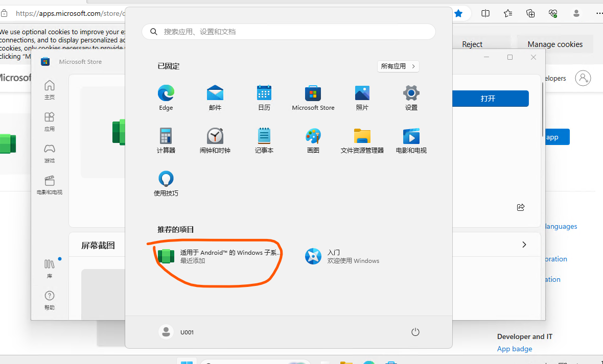Click the sign-in avatar on the web page
The width and height of the screenshot is (603, 364).
[583, 78]
